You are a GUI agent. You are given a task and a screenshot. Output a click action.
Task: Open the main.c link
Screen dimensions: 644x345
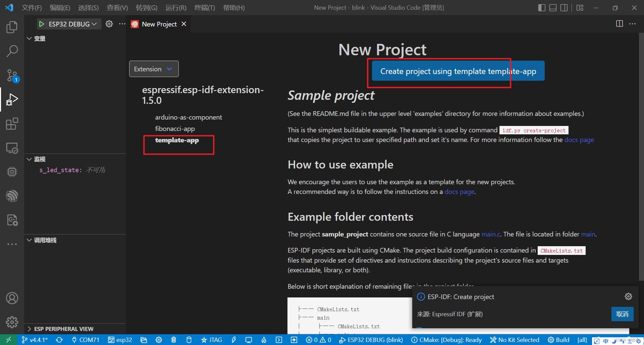491,234
